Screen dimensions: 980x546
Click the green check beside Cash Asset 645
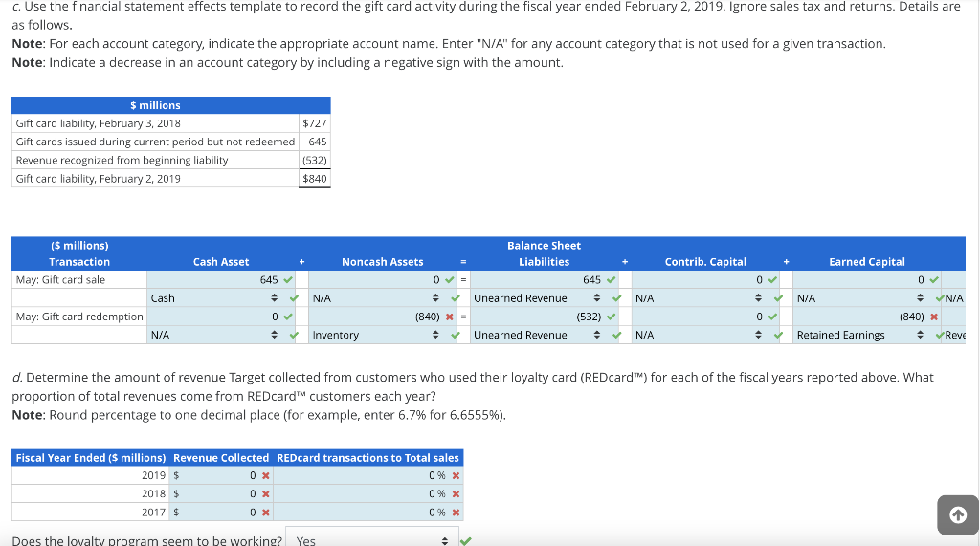288,280
